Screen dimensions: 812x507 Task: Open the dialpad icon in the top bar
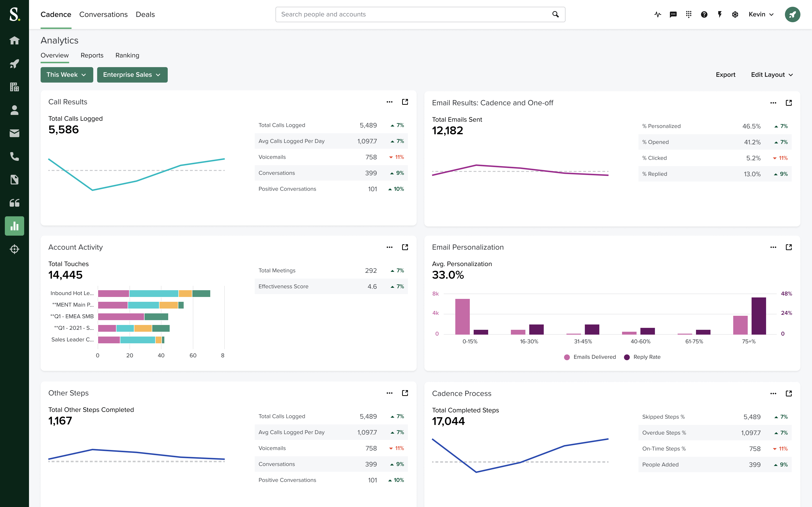click(689, 14)
